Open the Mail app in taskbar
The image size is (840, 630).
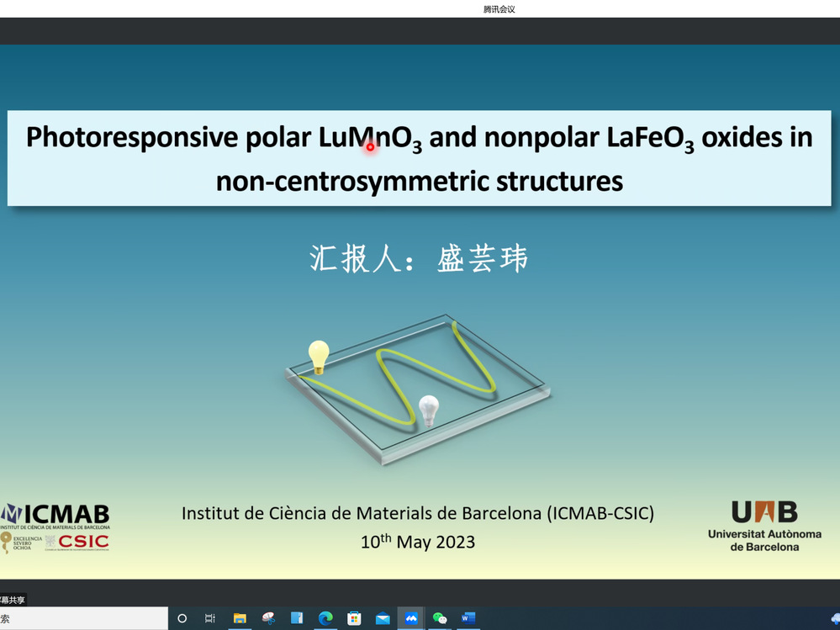[x=383, y=618]
